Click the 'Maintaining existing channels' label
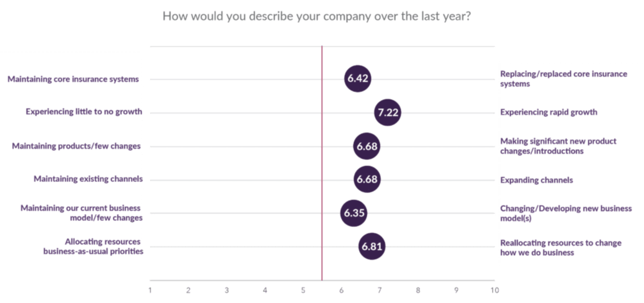 coord(88,179)
